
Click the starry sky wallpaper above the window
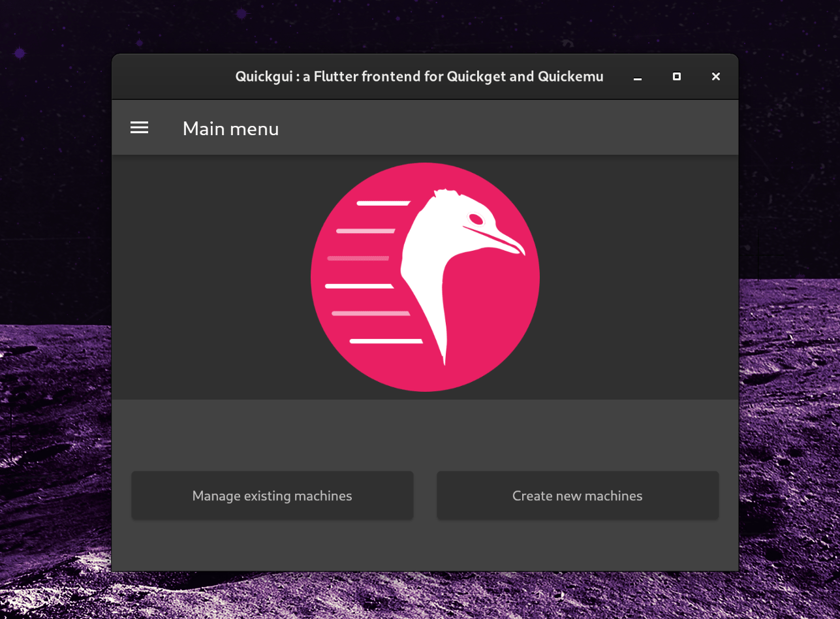pos(418,26)
